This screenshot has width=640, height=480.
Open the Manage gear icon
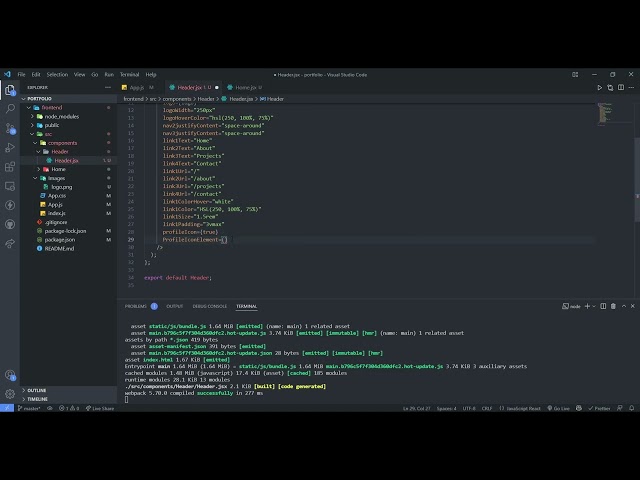tap(10, 394)
